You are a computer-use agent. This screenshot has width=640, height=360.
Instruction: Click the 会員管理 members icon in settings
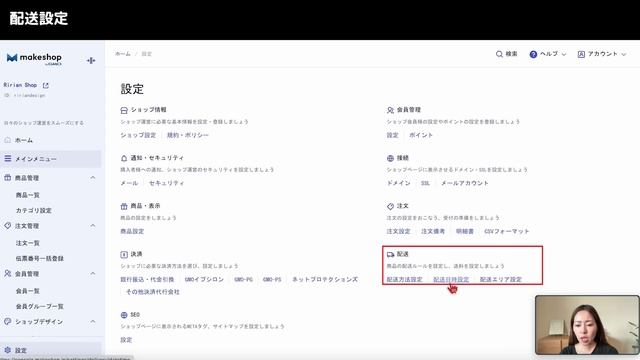pos(390,110)
